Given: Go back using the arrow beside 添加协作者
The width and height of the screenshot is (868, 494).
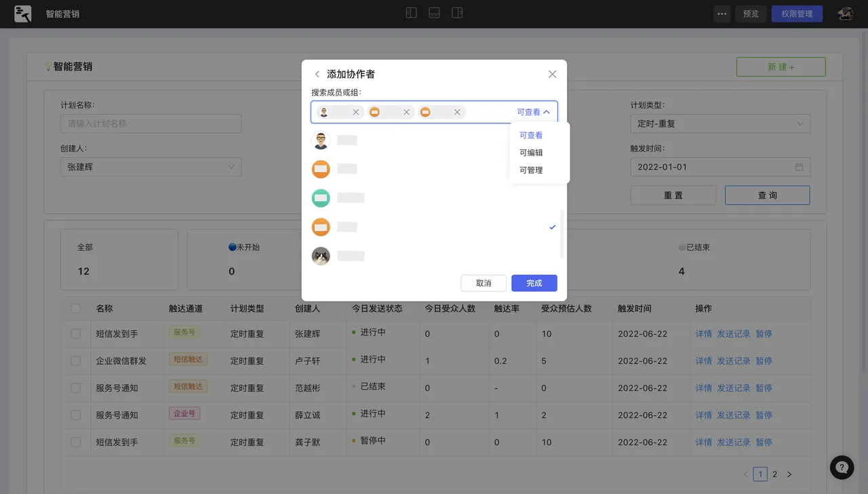Looking at the screenshot, I should (x=317, y=75).
